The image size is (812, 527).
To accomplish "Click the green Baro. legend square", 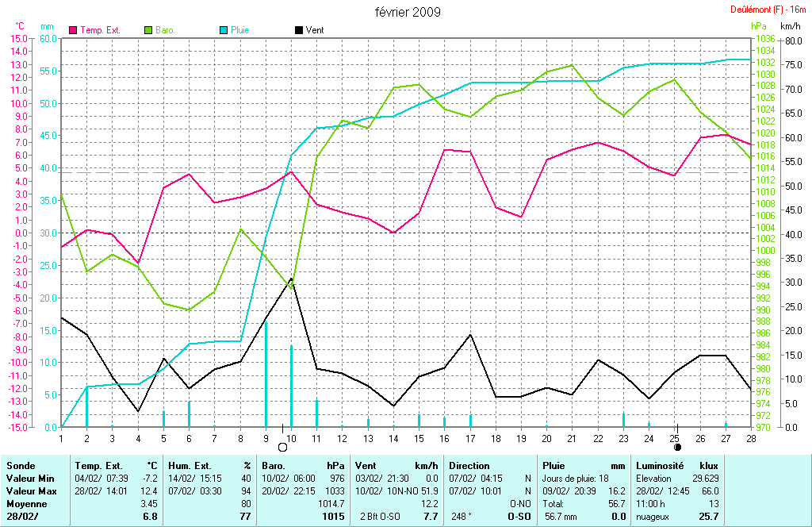I will tap(148, 30).
